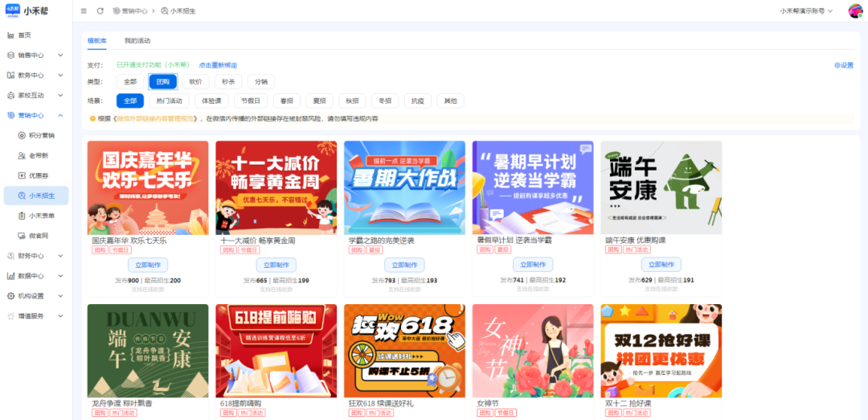Select scene filter 节假日
The image size is (868, 420).
coord(251,101)
